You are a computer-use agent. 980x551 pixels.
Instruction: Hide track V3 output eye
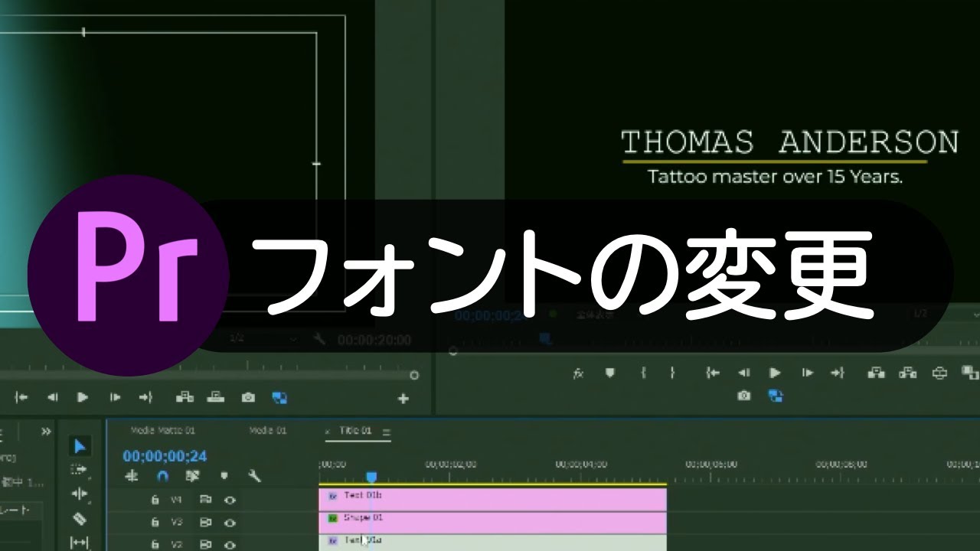pyautogui.click(x=229, y=522)
